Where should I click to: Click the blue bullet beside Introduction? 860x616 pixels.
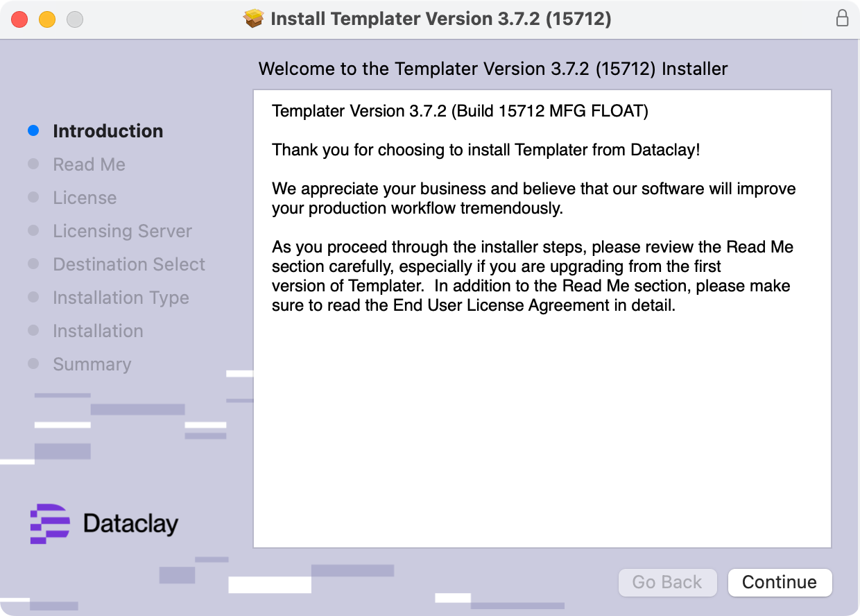click(33, 131)
